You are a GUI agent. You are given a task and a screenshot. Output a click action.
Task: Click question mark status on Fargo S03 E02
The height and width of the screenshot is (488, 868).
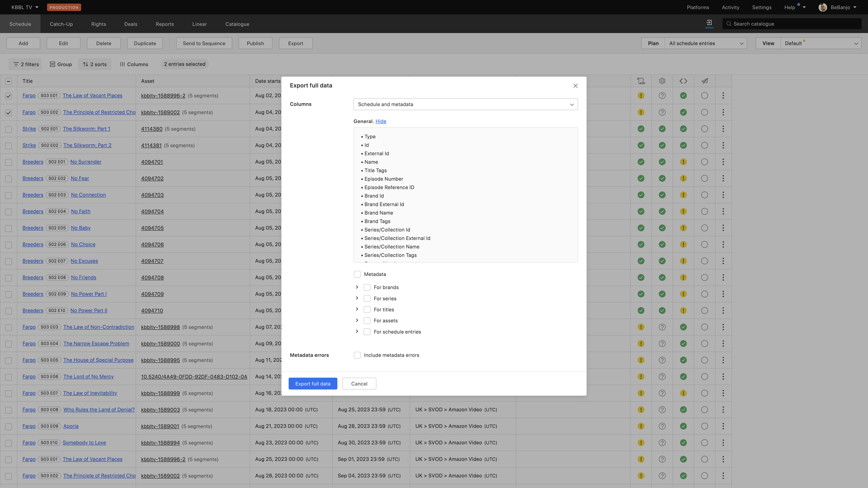662,112
